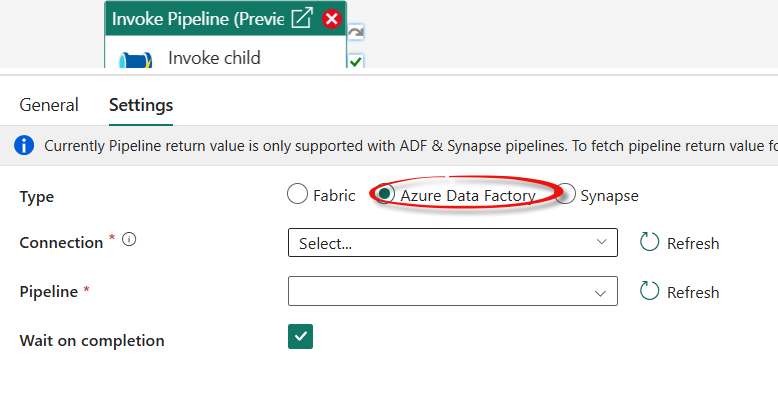This screenshot has width=778, height=404.
Task: Uncheck the Wait on completion checkbox
Action: (300, 337)
